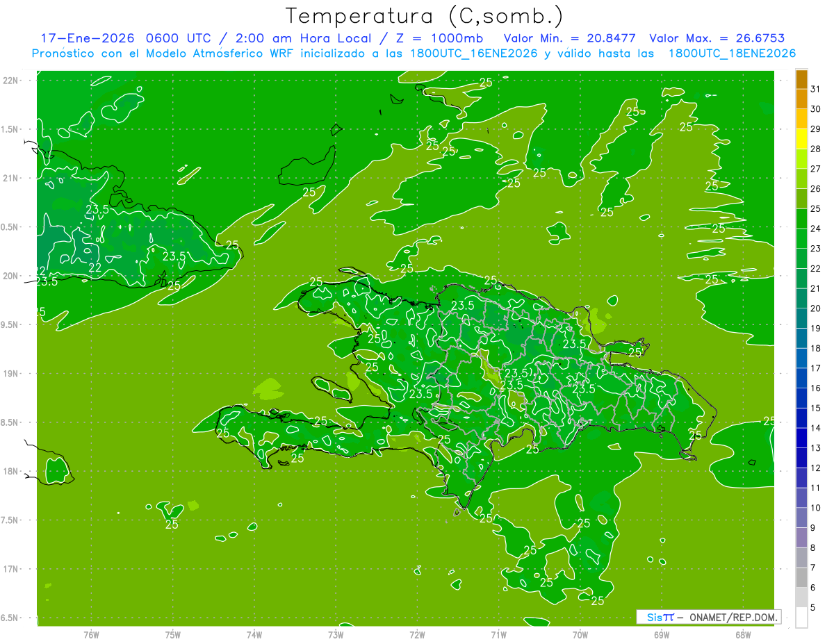Click the Pronóstico con el Modelo Atmósferico WRF text
The image size is (834, 644).
click(163, 53)
